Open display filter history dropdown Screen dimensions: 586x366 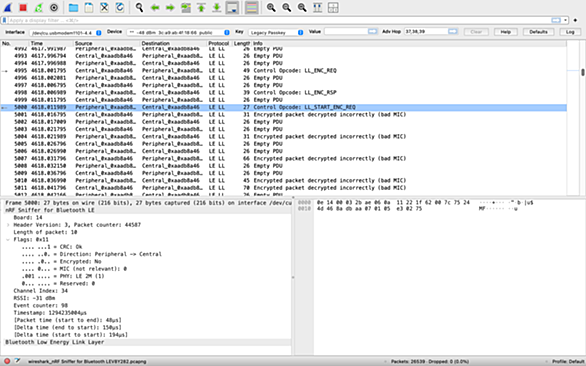pyautogui.click(x=565, y=20)
